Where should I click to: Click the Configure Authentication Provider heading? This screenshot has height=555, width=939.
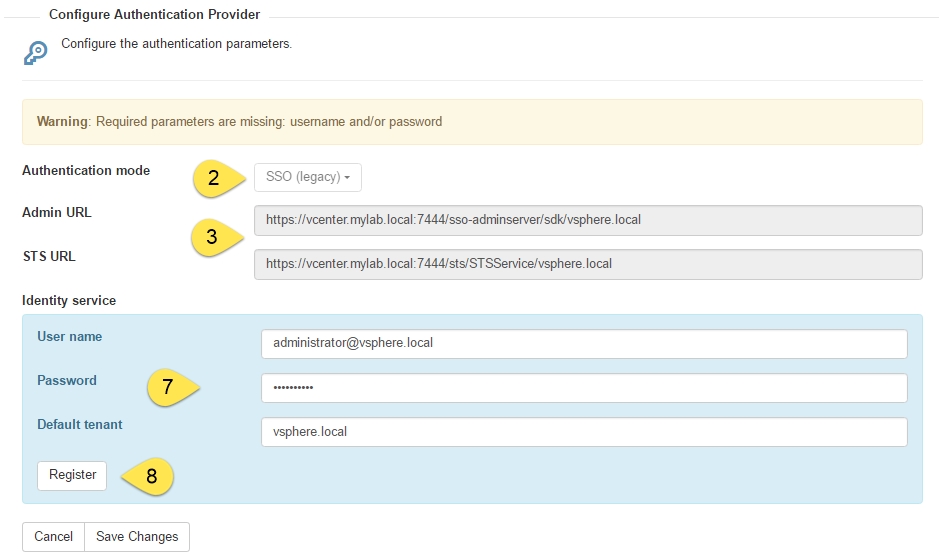(155, 14)
